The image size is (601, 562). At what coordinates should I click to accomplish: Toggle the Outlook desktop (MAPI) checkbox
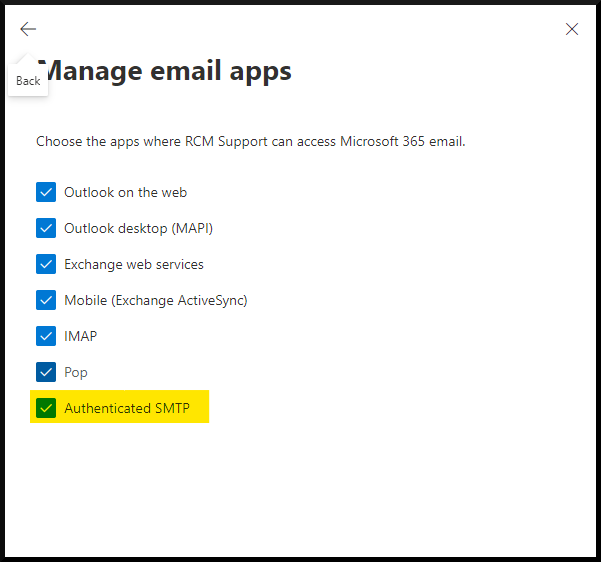pos(46,228)
